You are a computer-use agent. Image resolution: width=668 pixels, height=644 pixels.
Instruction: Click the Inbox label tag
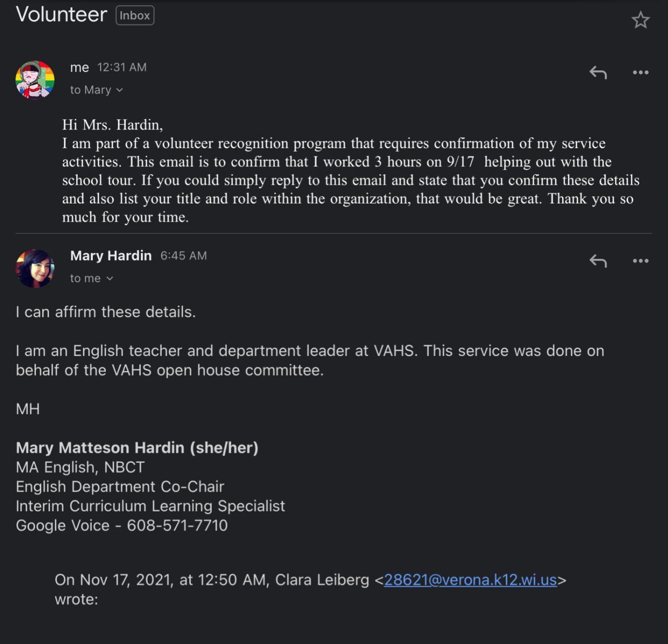135,16
